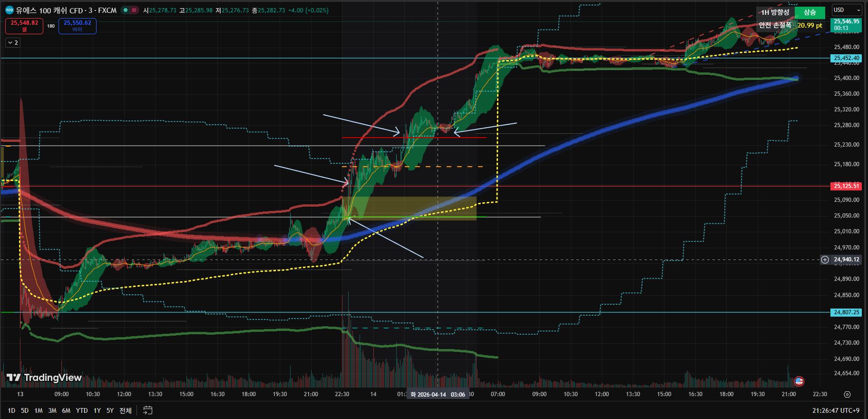Viewport: 868px width, 419px height.
Task: Click the TradingView logo
Action: point(44,378)
